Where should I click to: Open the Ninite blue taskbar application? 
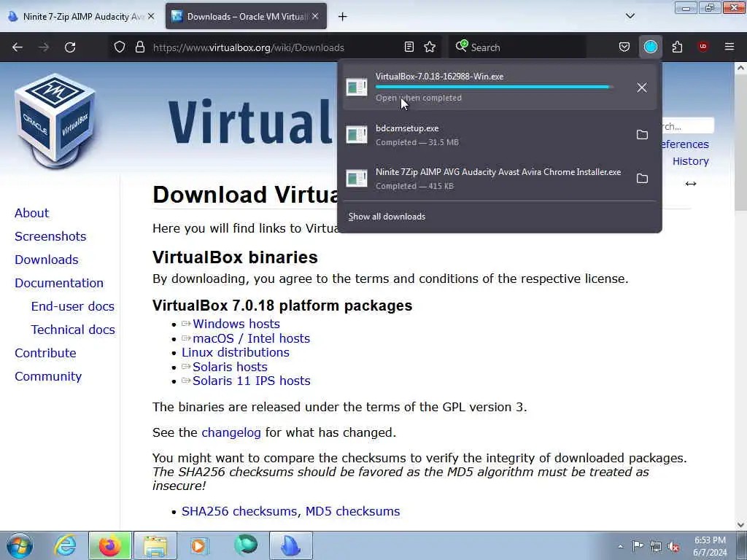click(291, 545)
